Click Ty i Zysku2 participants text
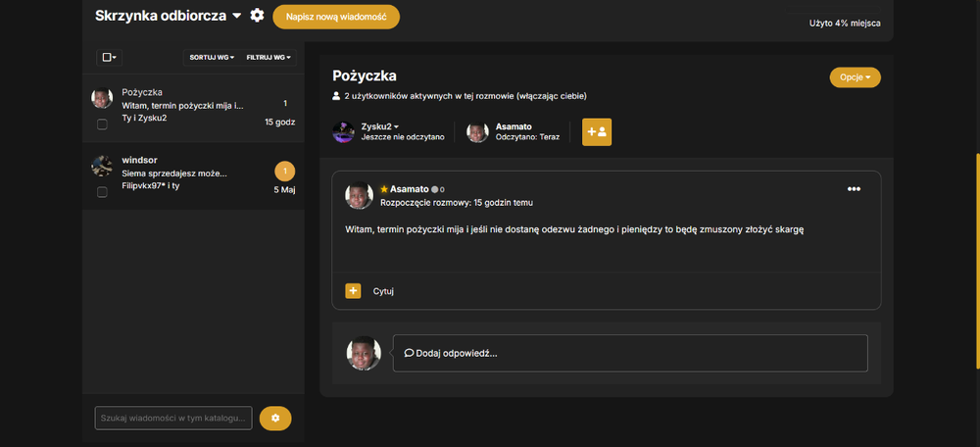The width and height of the screenshot is (980, 447). [x=144, y=119]
